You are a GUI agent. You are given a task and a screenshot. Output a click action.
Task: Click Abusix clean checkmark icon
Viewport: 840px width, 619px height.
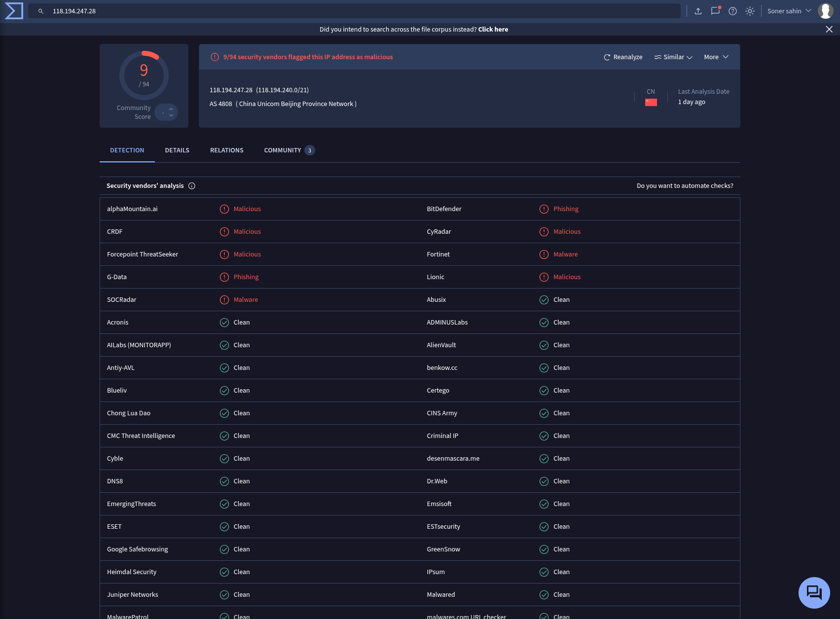[x=544, y=300]
